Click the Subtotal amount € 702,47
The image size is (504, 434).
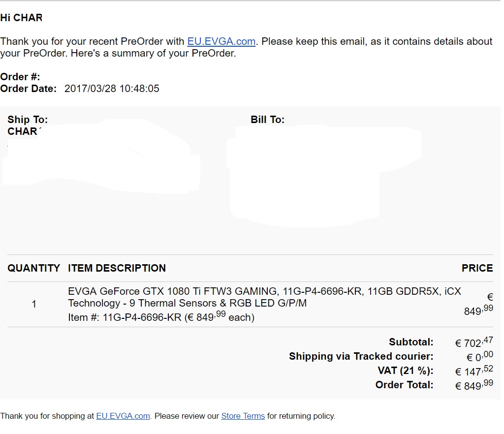[474, 342]
